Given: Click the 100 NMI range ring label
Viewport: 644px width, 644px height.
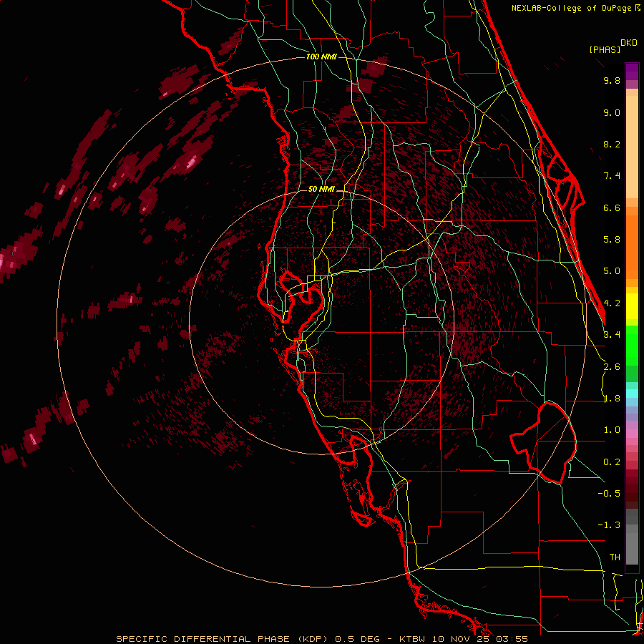Looking at the screenshot, I should click(321, 57).
